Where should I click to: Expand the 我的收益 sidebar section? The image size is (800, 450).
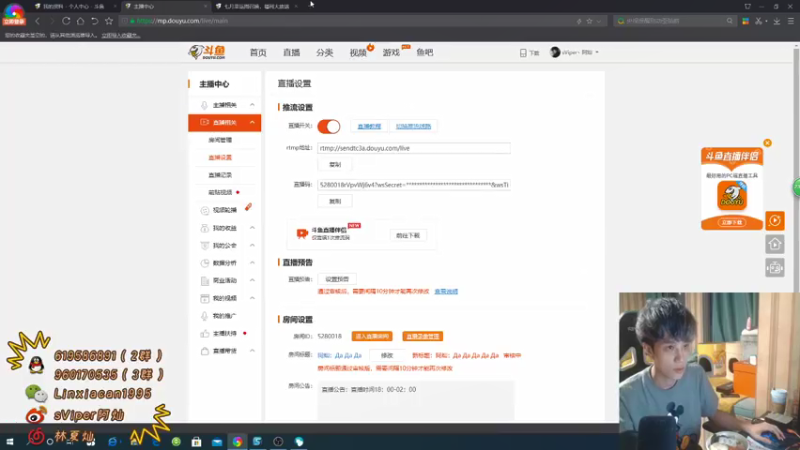[252, 228]
